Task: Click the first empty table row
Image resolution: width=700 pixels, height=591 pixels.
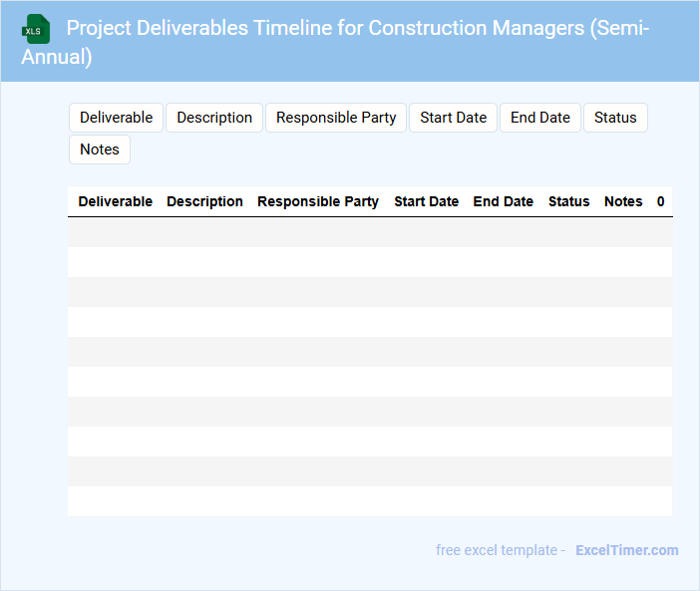Action: [369, 232]
